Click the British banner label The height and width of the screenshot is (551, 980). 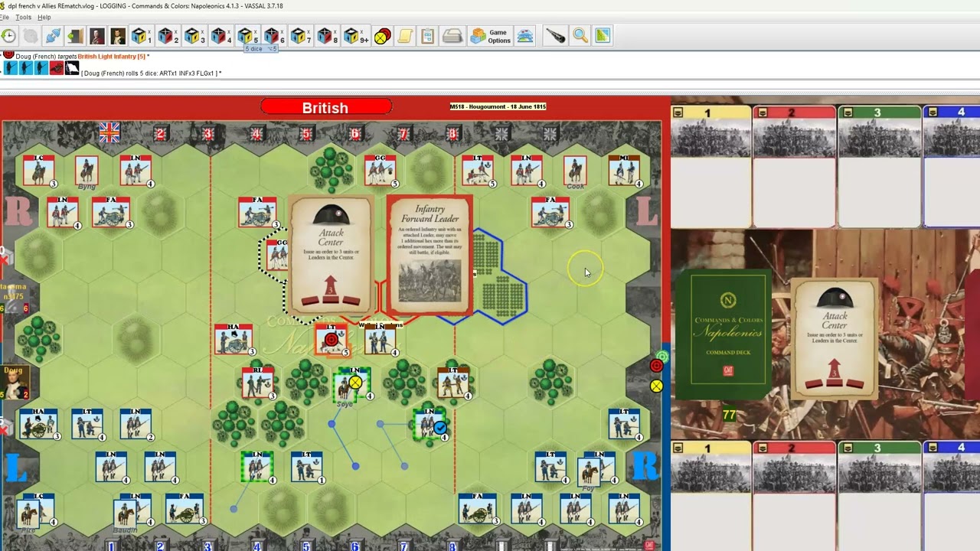pyautogui.click(x=325, y=107)
